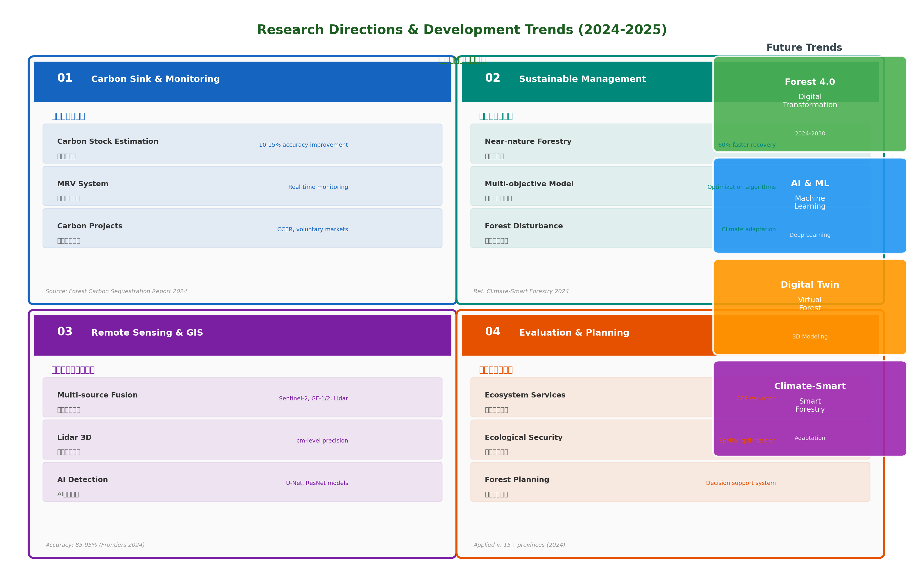Click the "Deep Learning" label on the blue card

(x=810, y=235)
